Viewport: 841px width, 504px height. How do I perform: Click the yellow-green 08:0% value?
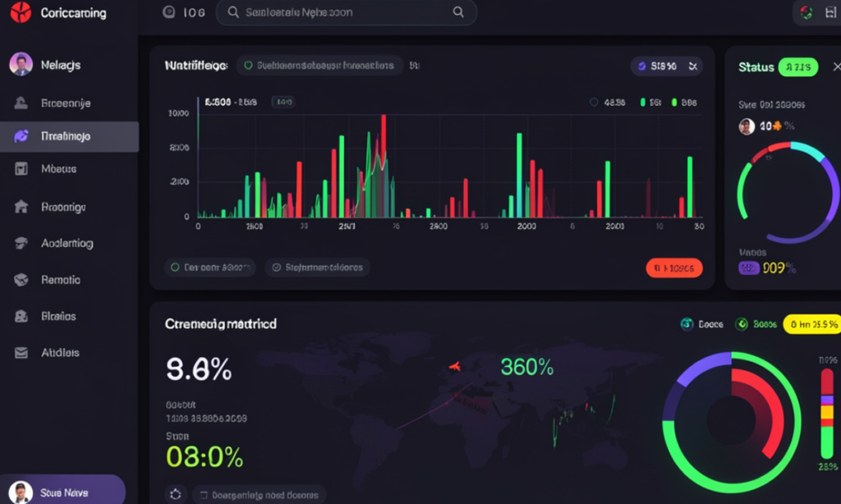(205, 457)
